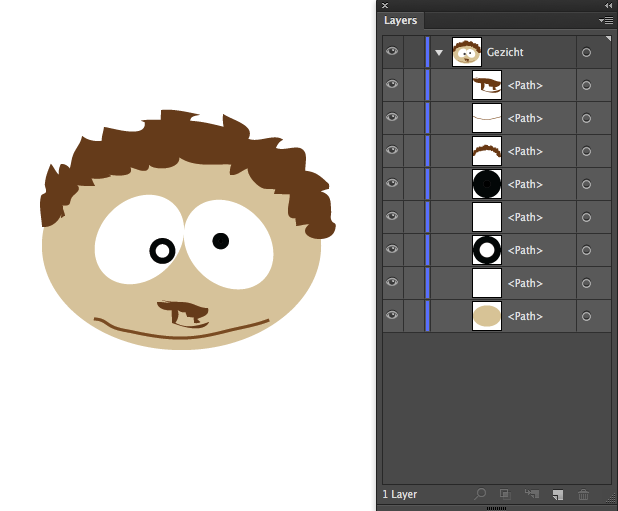
Task: Hide the goatee path at top of list
Action: pyautogui.click(x=392, y=84)
